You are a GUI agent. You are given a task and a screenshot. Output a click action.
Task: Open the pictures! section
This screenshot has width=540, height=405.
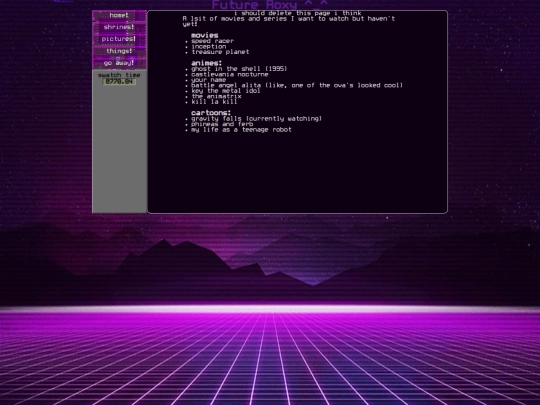(x=119, y=39)
